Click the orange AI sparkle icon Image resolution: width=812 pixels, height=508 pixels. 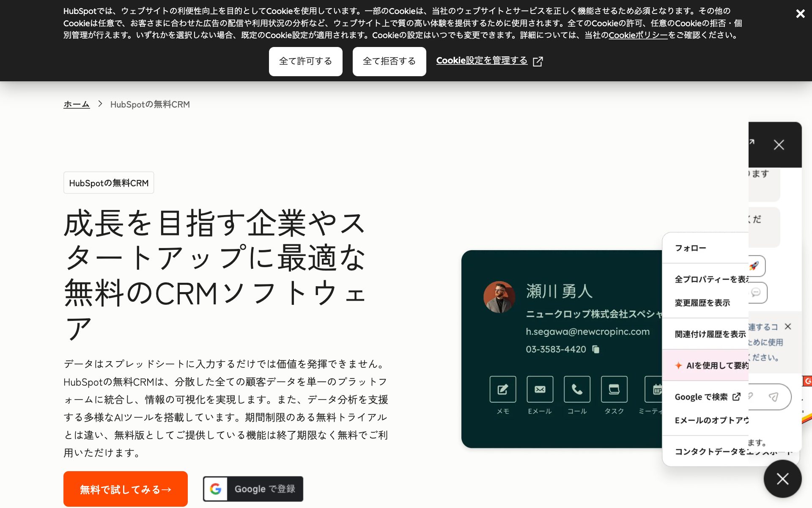(x=678, y=365)
